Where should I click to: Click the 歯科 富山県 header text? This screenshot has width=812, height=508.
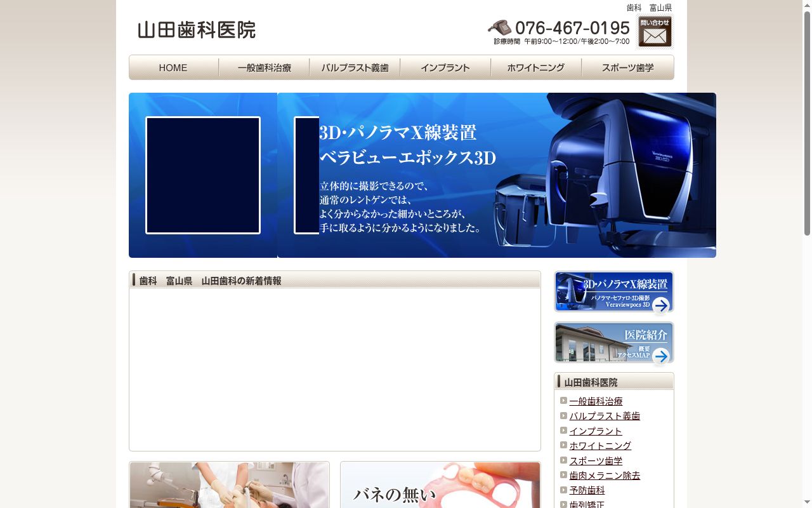[649, 8]
